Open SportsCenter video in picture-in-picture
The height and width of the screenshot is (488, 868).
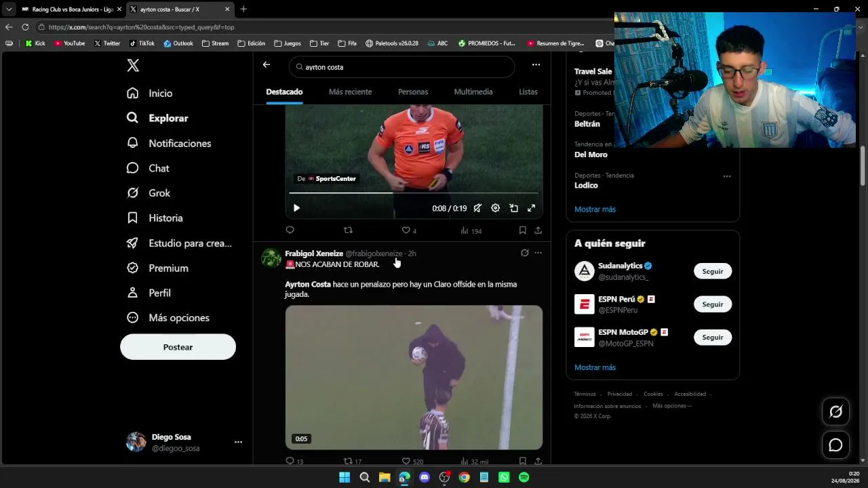click(513, 208)
